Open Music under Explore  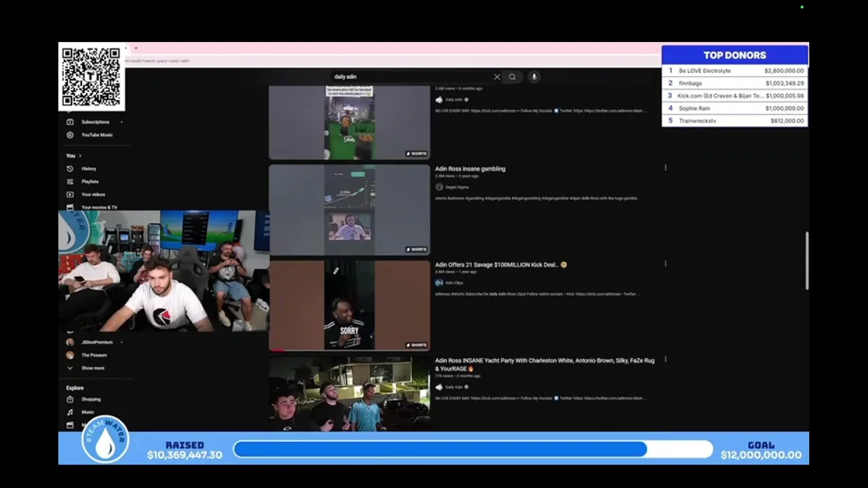coord(87,412)
